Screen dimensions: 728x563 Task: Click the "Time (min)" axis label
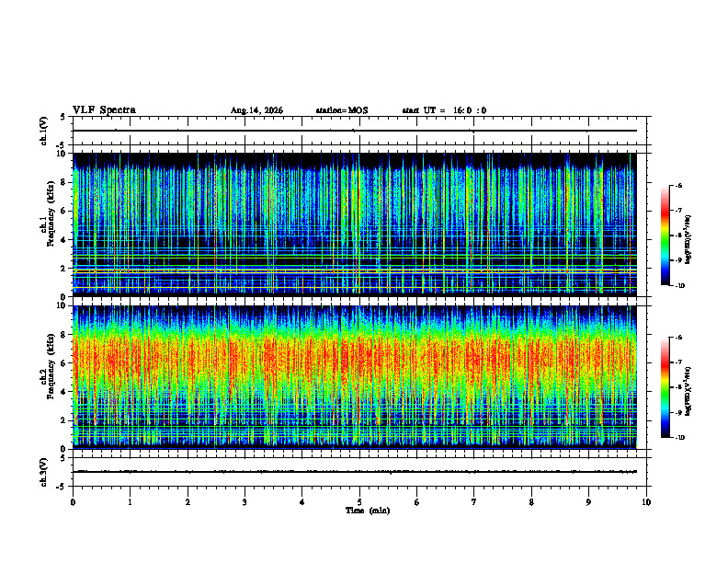pyautogui.click(x=368, y=511)
